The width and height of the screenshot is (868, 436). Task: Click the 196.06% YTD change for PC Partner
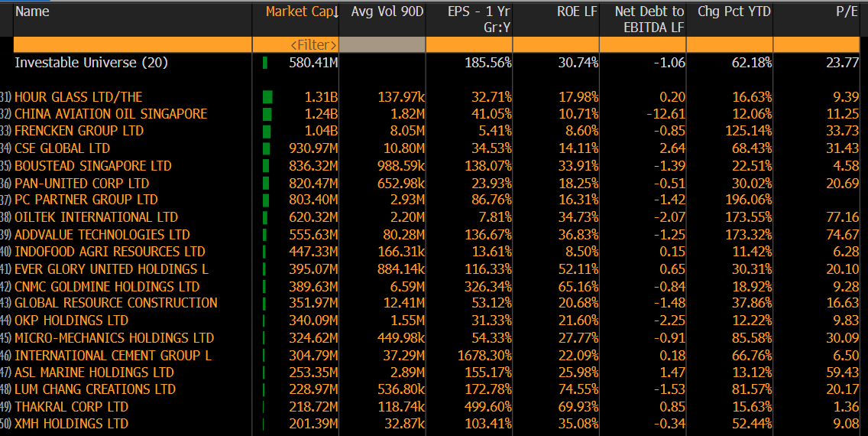(x=749, y=200)
